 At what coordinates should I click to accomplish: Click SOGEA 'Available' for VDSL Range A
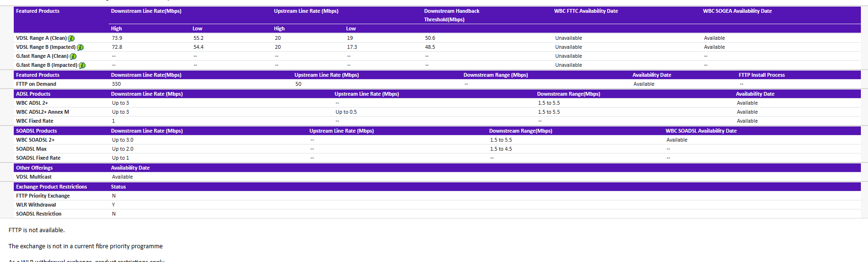click(x=714, y=38)
